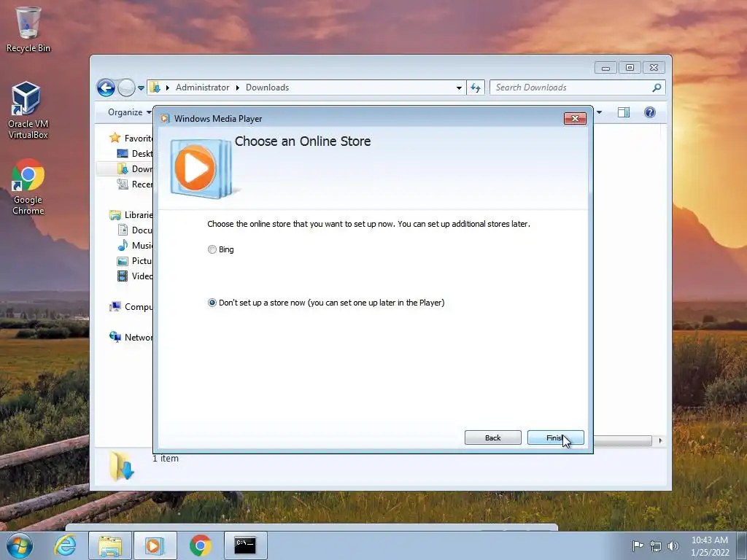Refresh the Downloads folder view
Viewport: 747px width, 560px height.
(x=476, y=87)
